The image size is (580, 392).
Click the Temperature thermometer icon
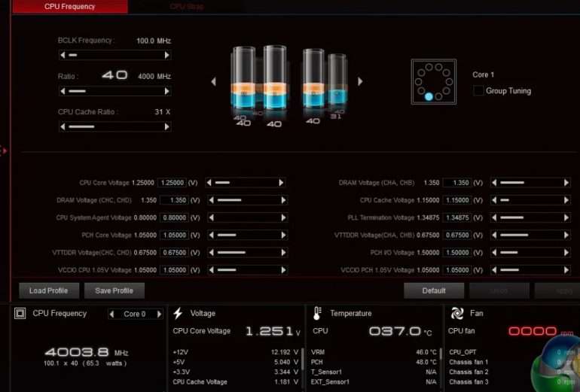tap(316, 314)
